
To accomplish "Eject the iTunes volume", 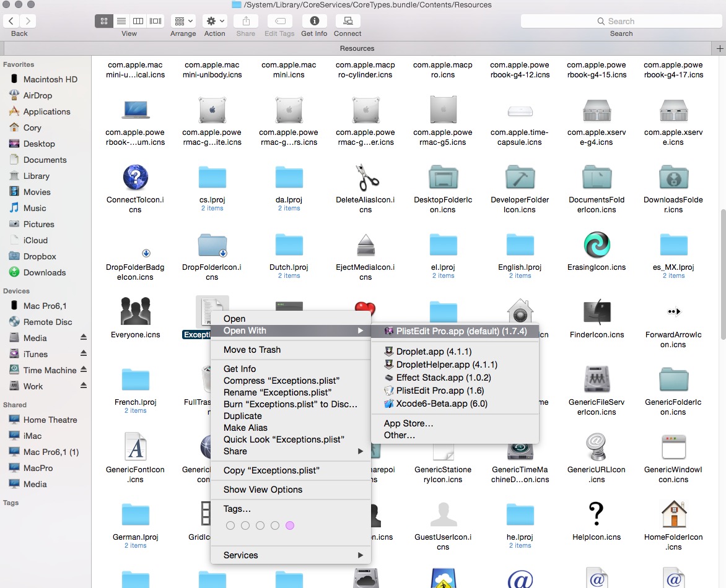I will (x=84, y=354).
